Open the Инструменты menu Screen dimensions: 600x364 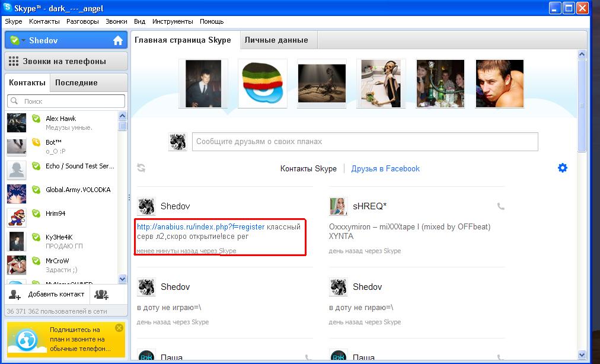click(173, 21)
